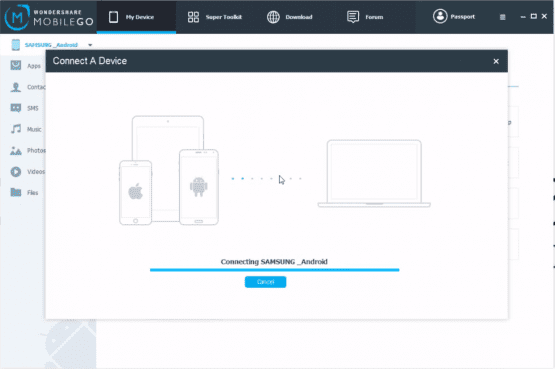This screenshot has height=369, width=555.
Task: Open the Contacts sidebar icon
Action: 16,87
